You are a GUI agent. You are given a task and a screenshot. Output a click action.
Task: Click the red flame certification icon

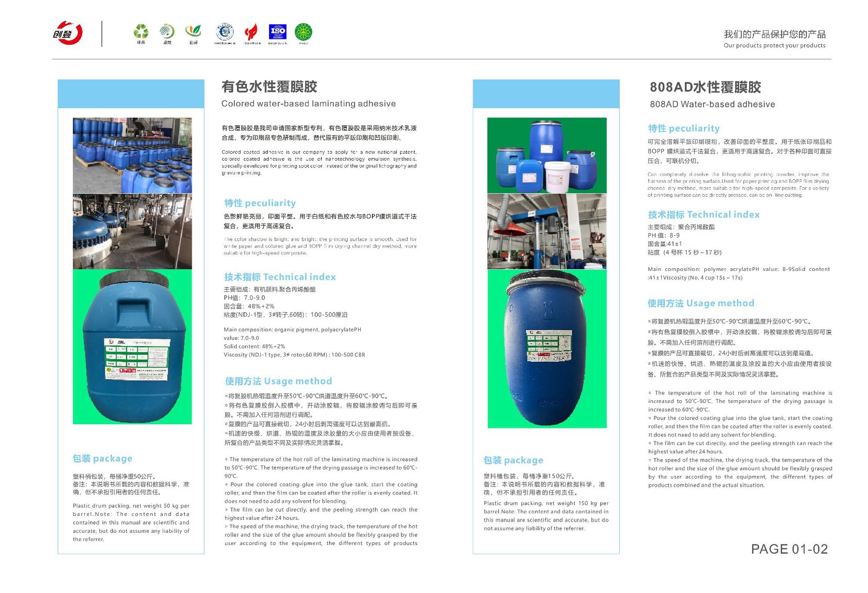pyautogui.click(x=251, y=32)
